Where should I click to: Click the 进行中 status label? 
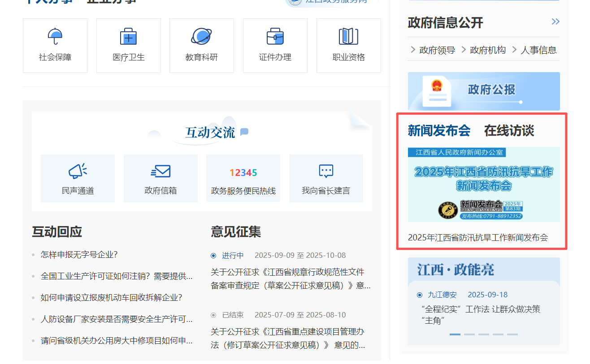point(233,256)
